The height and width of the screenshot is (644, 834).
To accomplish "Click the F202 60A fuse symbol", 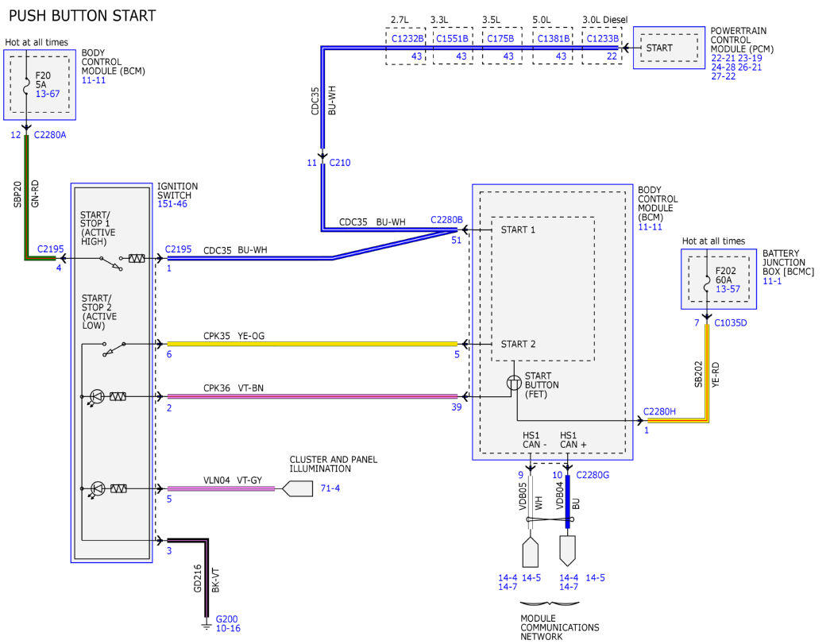I will (706, 283).
